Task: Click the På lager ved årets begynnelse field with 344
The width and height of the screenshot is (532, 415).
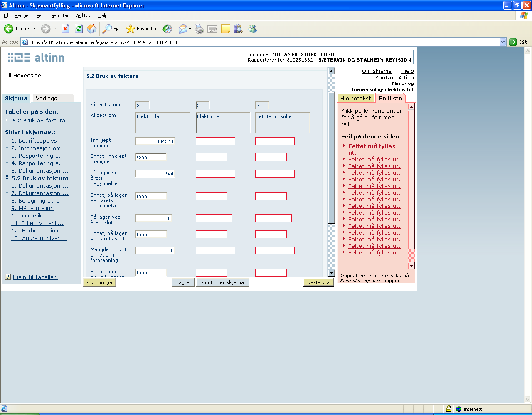Action: click(x=155, y=174)
